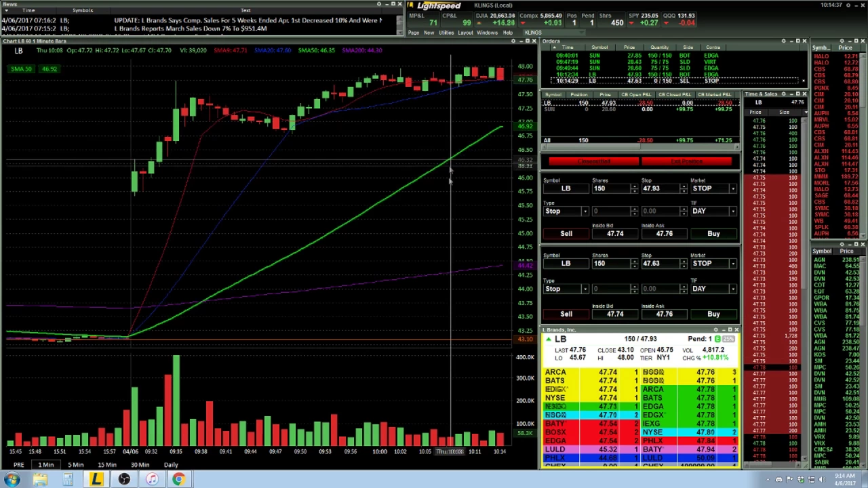
Task: Select Daily chart timeframe
Action: coord(171,465)
